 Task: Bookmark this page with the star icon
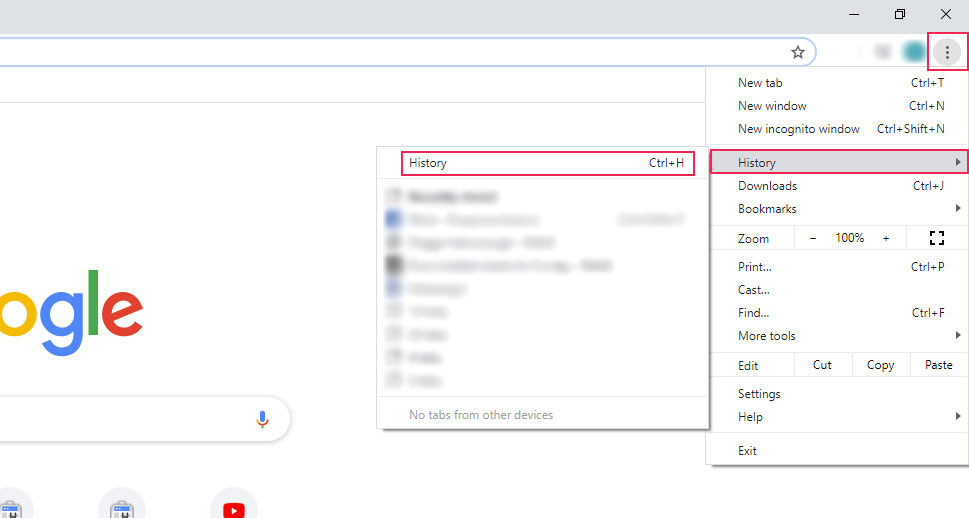[x=798, y=53]
